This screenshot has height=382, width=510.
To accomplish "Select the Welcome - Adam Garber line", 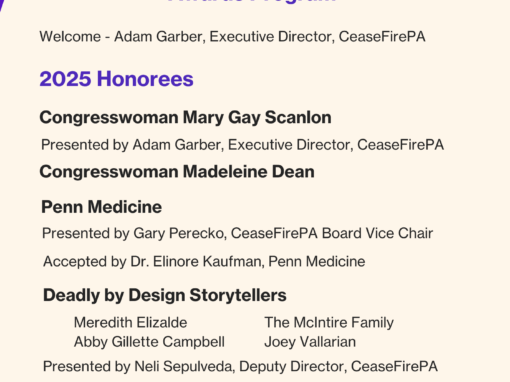I will [232, 36].
